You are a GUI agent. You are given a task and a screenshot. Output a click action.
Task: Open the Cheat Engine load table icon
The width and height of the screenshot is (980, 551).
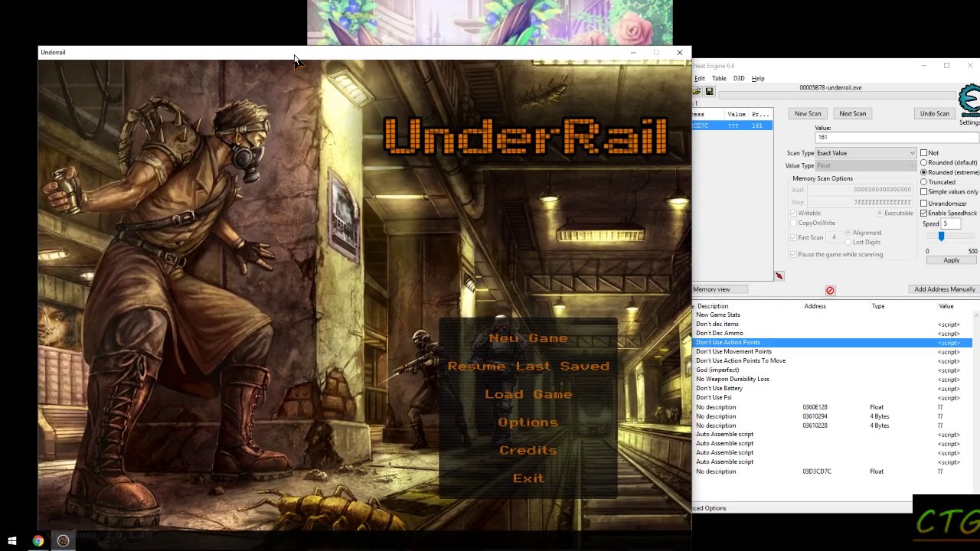click(697, 92)
